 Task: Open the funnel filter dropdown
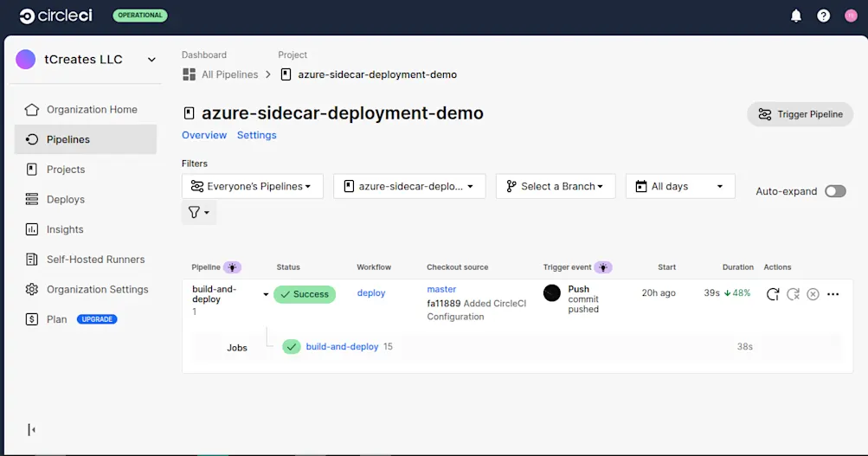coord(199,213)
